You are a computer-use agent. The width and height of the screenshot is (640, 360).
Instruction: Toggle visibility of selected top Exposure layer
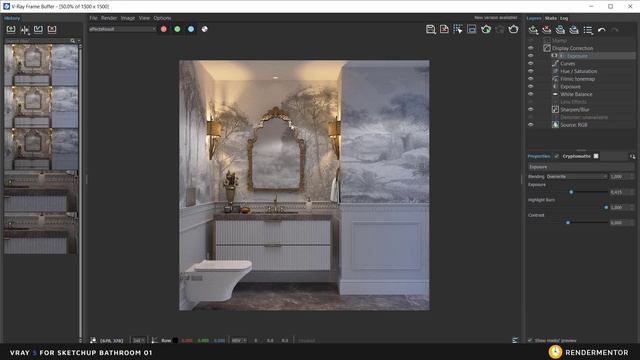pos(531,56)
